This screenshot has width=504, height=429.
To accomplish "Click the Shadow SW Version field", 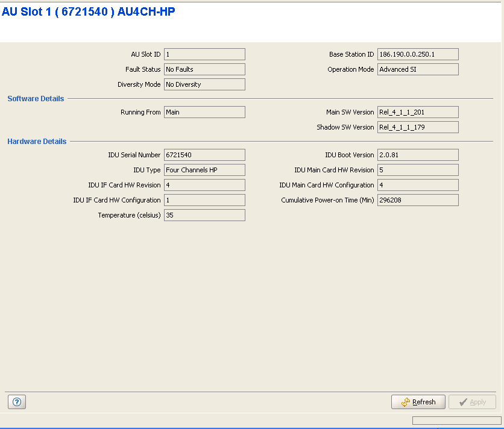I will (418, 127).
